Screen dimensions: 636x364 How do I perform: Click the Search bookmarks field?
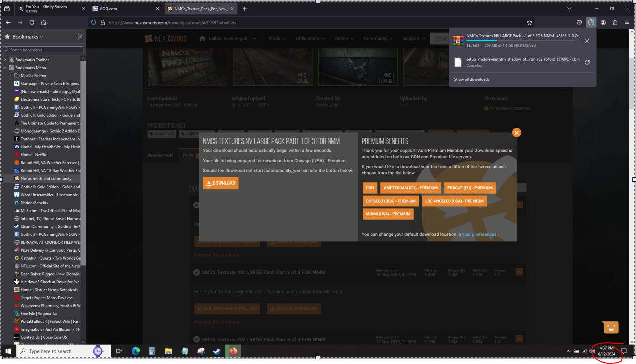click(43, 50)
